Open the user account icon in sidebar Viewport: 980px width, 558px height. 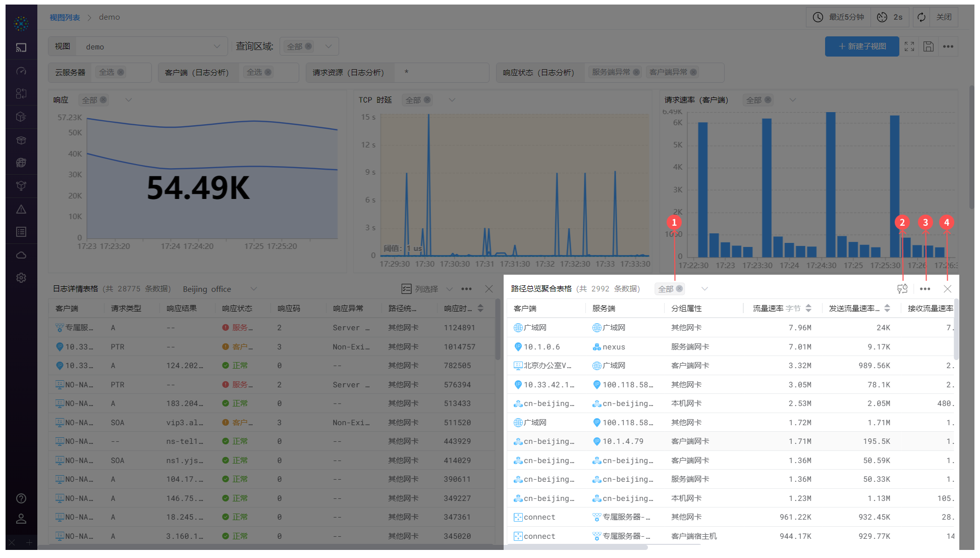(21, 519)
